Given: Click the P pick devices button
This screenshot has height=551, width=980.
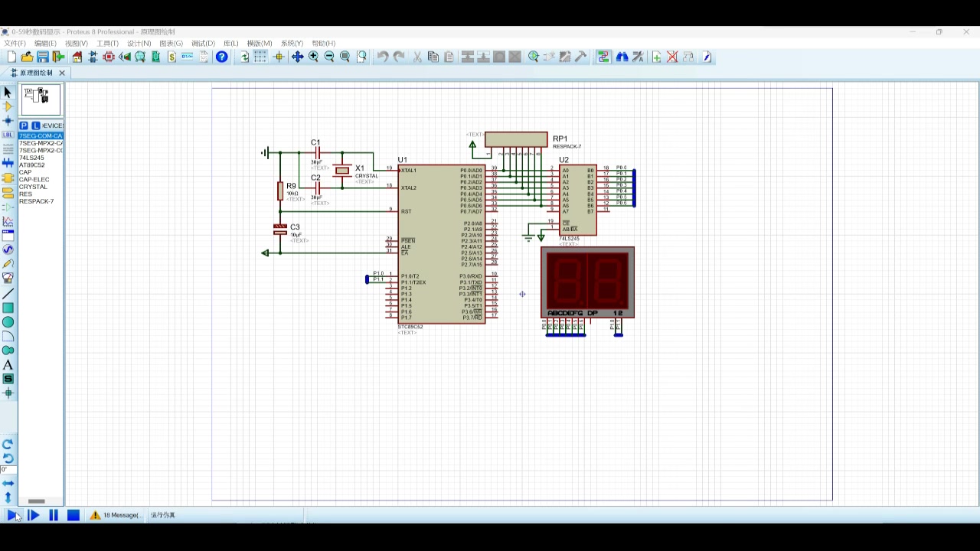Looking at the screenshot, I should pyautogui.click(x=24, y=126).
